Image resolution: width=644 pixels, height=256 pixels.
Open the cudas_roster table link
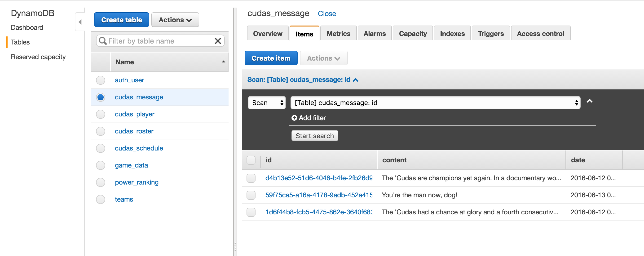click(134, 131)
